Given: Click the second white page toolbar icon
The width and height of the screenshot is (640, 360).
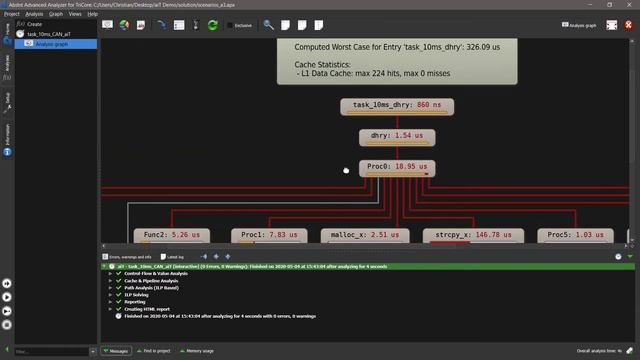Looking at the screenshot, I should 302,25.
